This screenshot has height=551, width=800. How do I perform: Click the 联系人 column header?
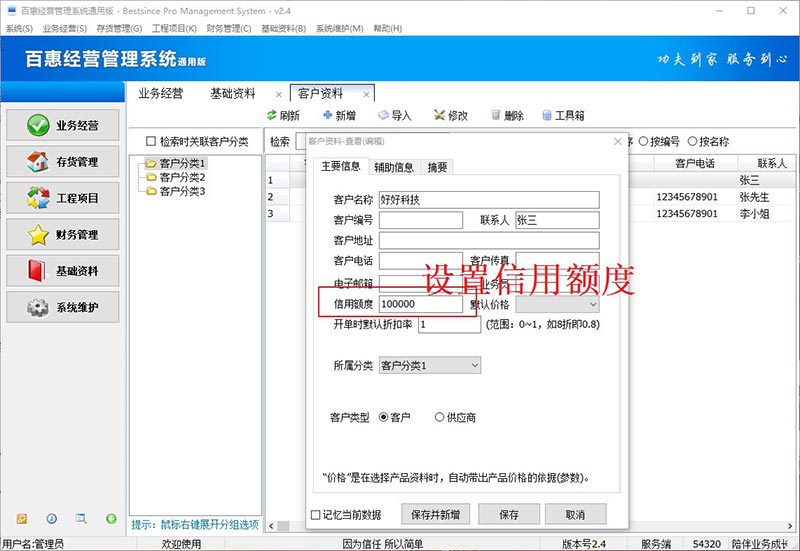click(768, 163)
